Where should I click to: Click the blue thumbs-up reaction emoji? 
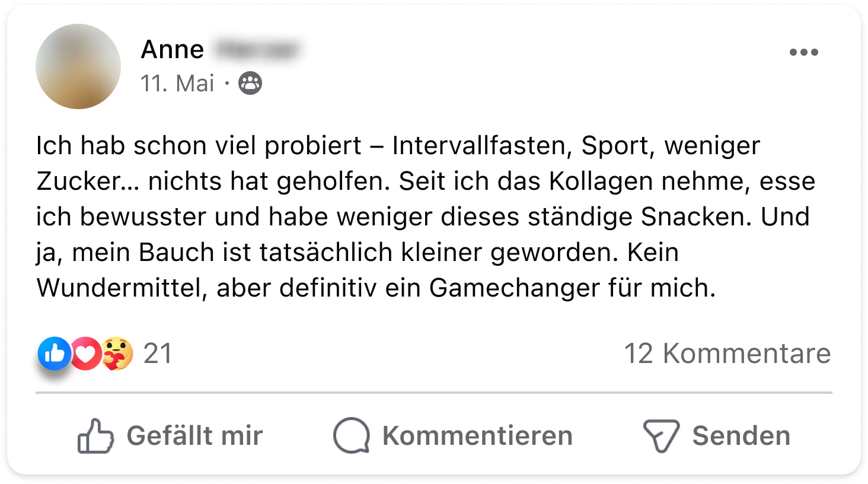(54, 354)
